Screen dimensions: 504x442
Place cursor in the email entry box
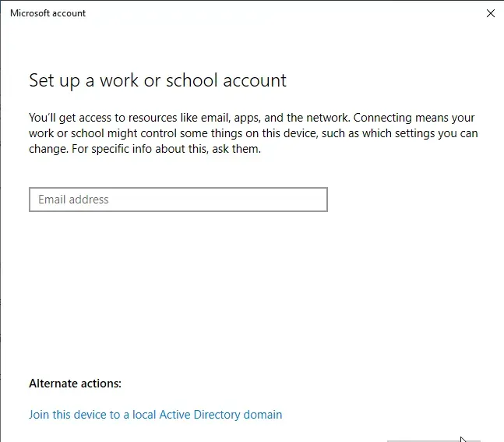click(x=178, y=200)
